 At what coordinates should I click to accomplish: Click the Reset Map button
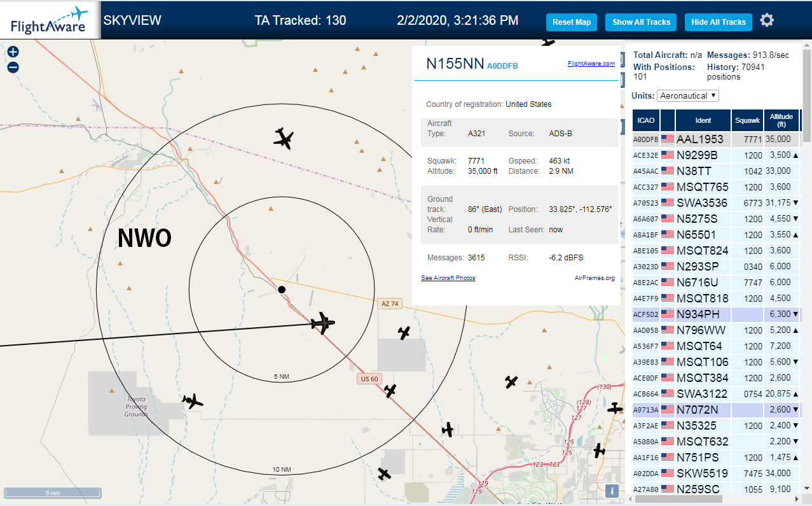pos(572,22)
